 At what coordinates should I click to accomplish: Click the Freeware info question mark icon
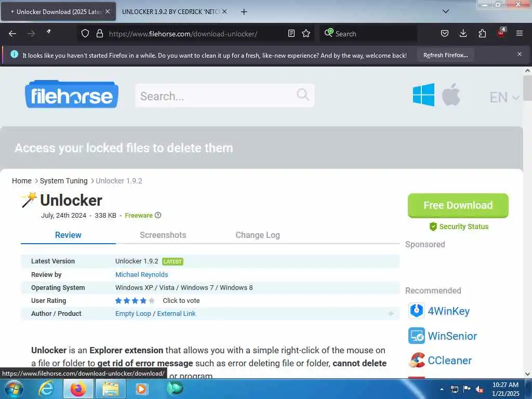pyautogui.click(x=158, y=215)
